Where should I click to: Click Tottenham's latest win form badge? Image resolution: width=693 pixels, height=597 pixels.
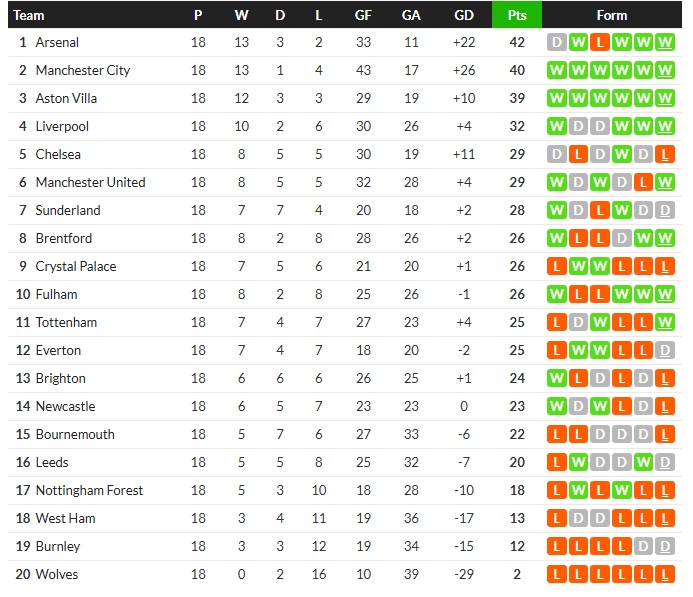click(667, 323)
